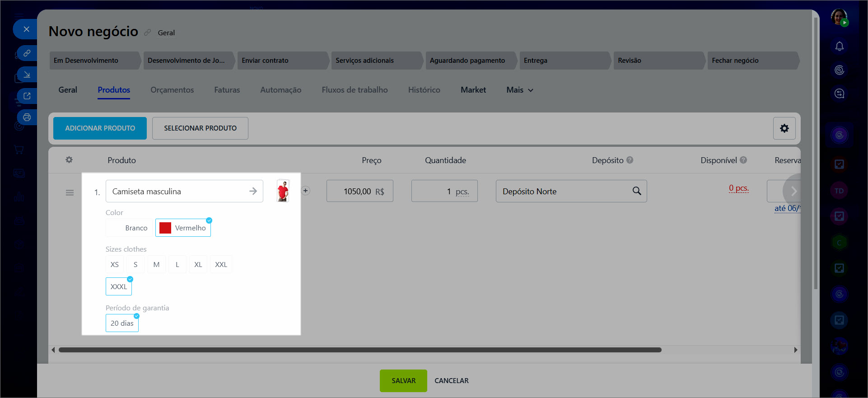Open notifications bell icon

839,47
